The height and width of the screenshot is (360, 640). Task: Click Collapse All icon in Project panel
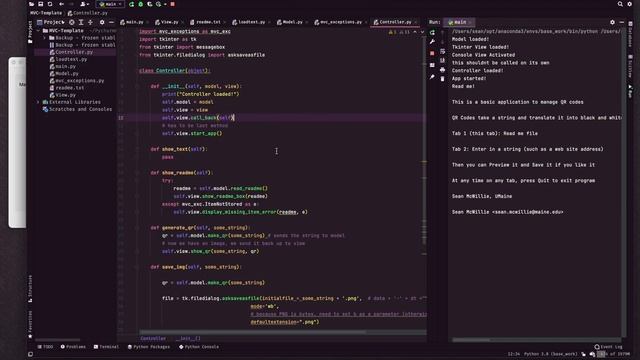[x=90, y=22]
